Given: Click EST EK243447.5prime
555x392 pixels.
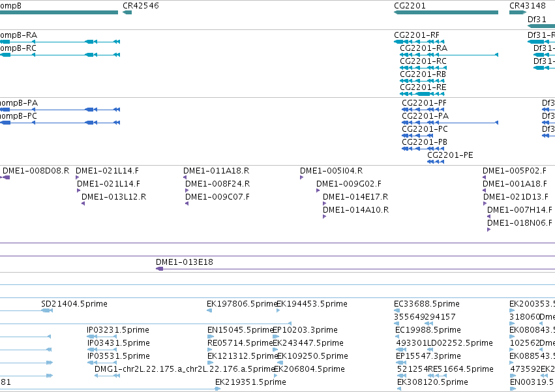Looking at the screenshot, I should point(308,344).
